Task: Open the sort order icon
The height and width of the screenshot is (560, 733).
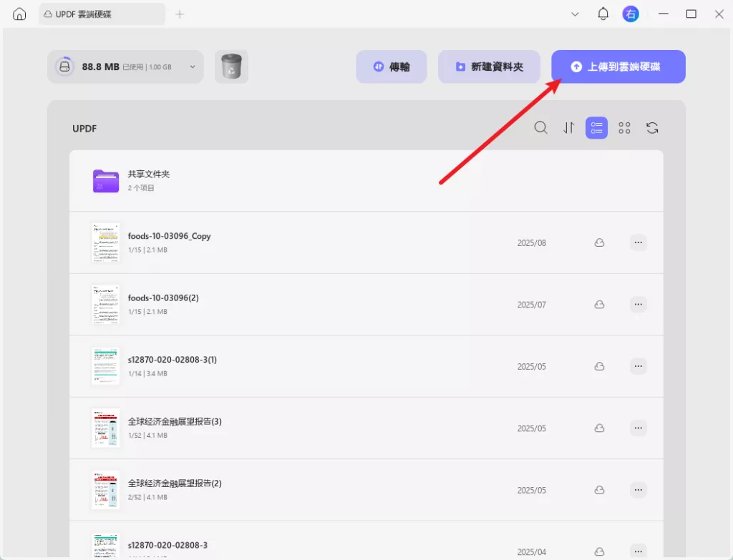Action: pyautogui.click(x=568, y=127)
